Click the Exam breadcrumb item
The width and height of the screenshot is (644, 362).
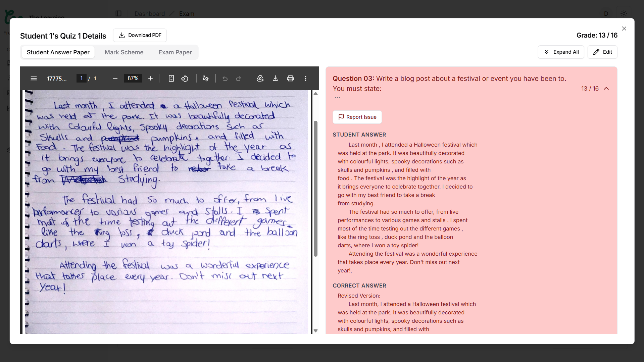tap(187, 14)
